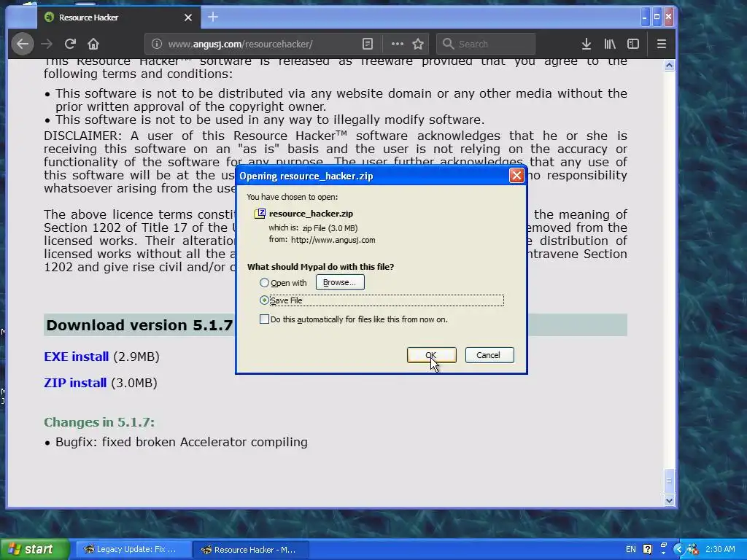
Task: Click the vertical scrollbar thumb
Action: click(x=669, y=481)
